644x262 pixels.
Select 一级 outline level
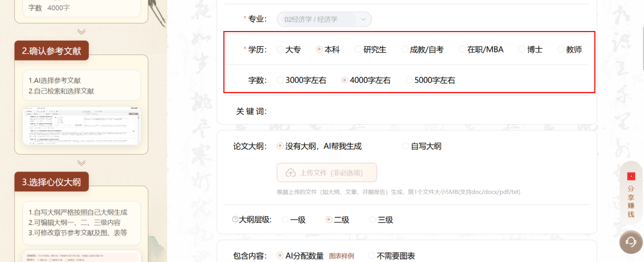tap(285, 220)
